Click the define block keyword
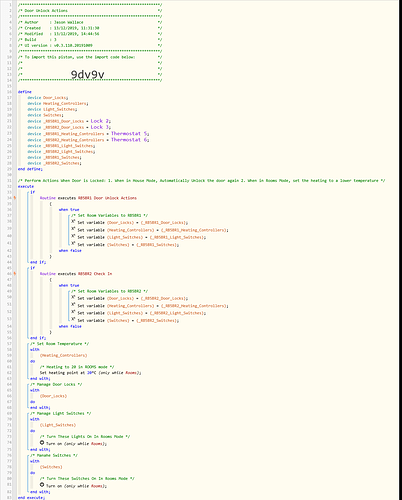402x500 pixels. (25, 92)
